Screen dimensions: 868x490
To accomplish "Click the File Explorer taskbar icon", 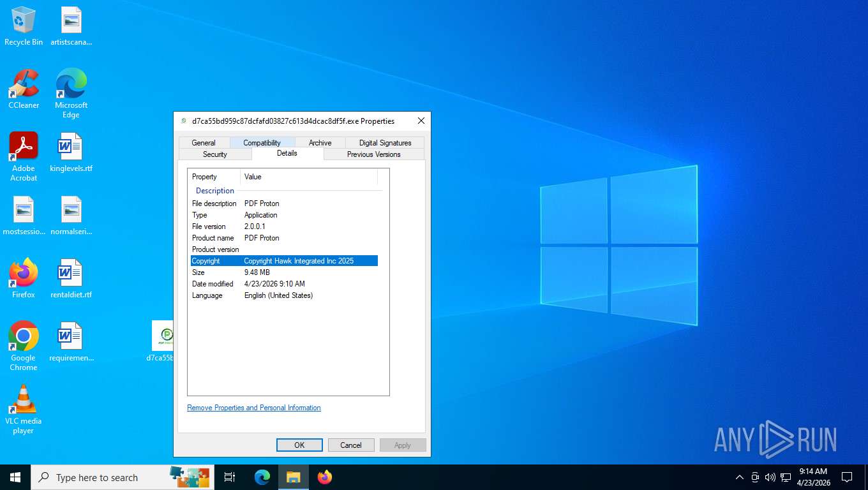I will pos(294,477).
